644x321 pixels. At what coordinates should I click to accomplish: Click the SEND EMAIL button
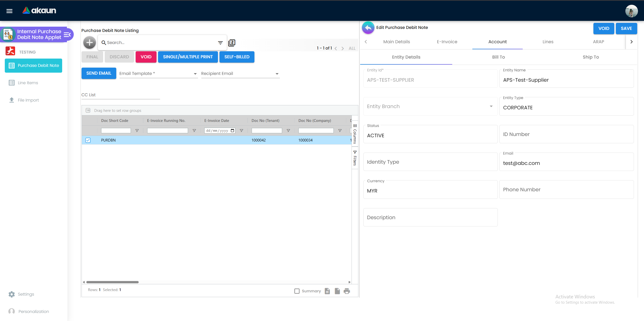click(x=99, y=73)
